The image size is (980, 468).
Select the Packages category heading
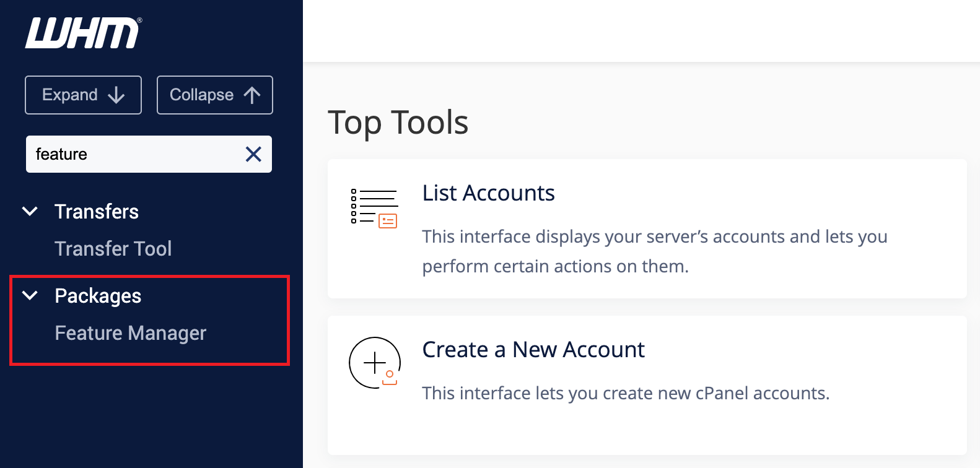pyautogui.click(x=98, y=296)
